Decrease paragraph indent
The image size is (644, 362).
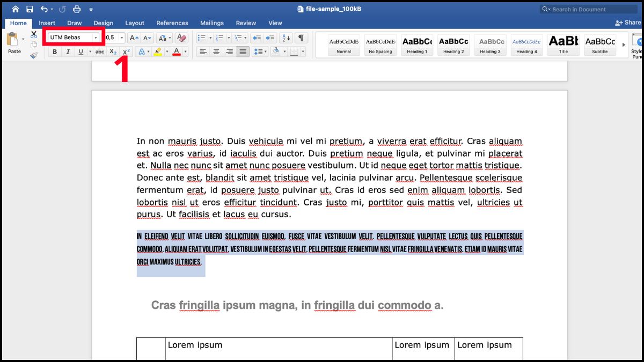tap(257, 38)
